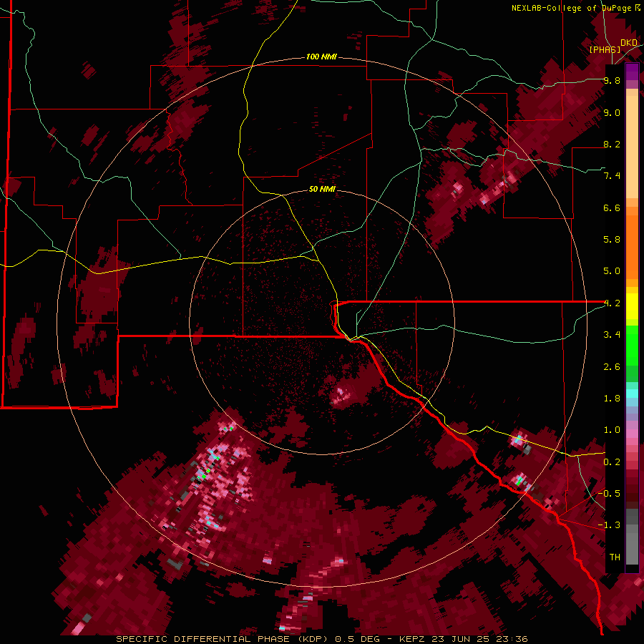Click the 50 NMI range ring label
This screenshot has width=644, height=644.
(322, 189)
